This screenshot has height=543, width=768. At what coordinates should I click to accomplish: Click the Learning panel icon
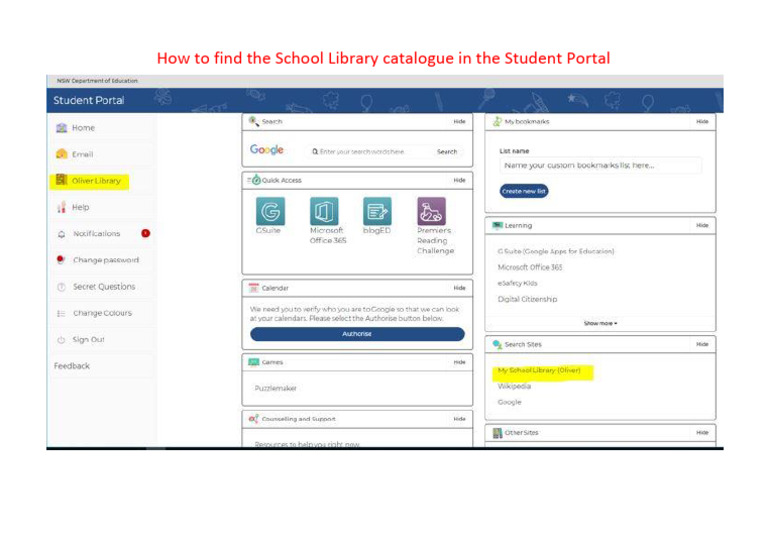[497, 225]
